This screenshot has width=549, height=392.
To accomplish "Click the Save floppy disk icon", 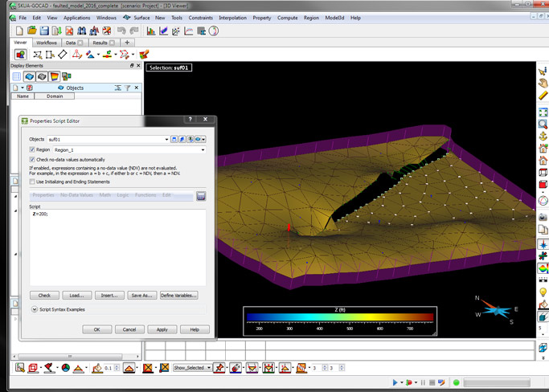I will pyautogui.click(x=44, y=31).
